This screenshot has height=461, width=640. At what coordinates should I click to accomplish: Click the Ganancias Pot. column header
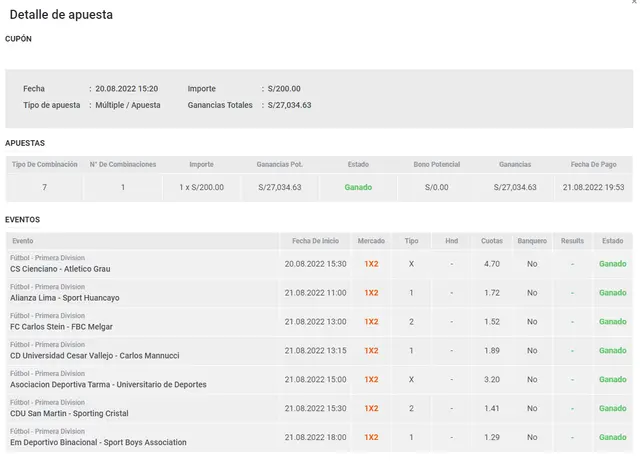click(x=280, y=164)
